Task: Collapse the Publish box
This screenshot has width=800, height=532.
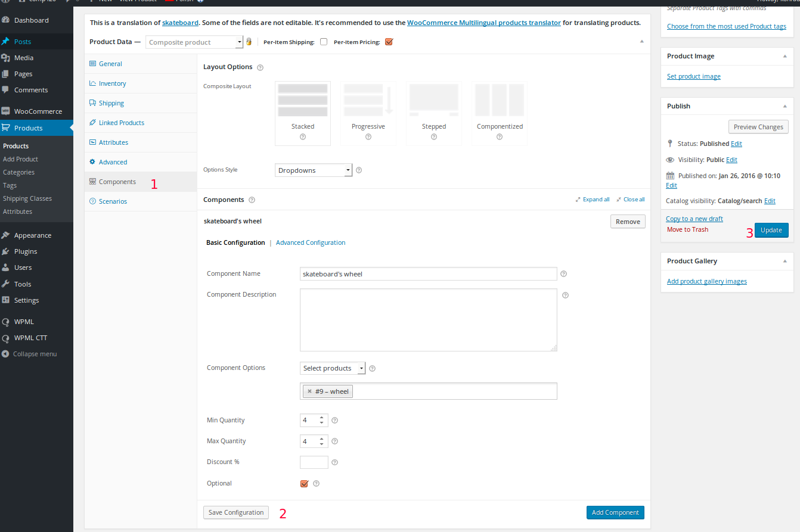Action: (785, 106)
